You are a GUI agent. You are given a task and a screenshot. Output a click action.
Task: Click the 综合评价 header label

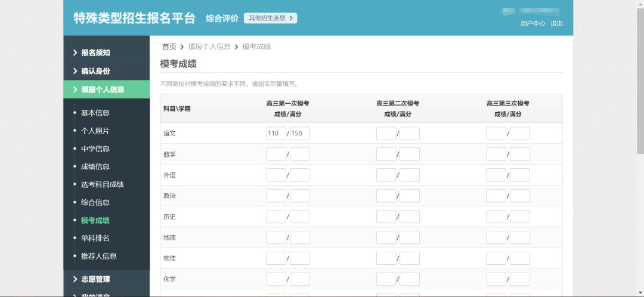tap(222, 18)
